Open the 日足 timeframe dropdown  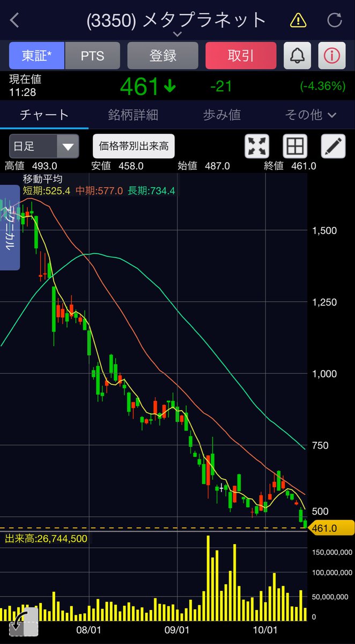[x=44, y=146]
